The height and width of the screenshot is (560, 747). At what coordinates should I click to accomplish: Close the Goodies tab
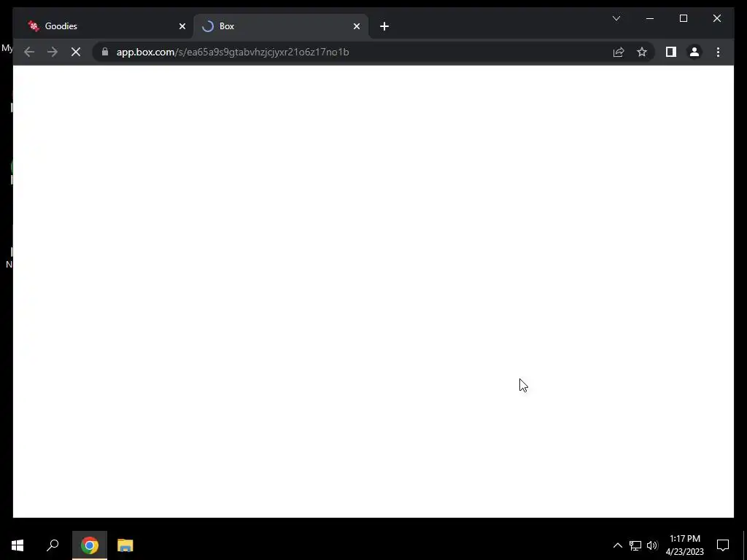(x=182, y=26)
